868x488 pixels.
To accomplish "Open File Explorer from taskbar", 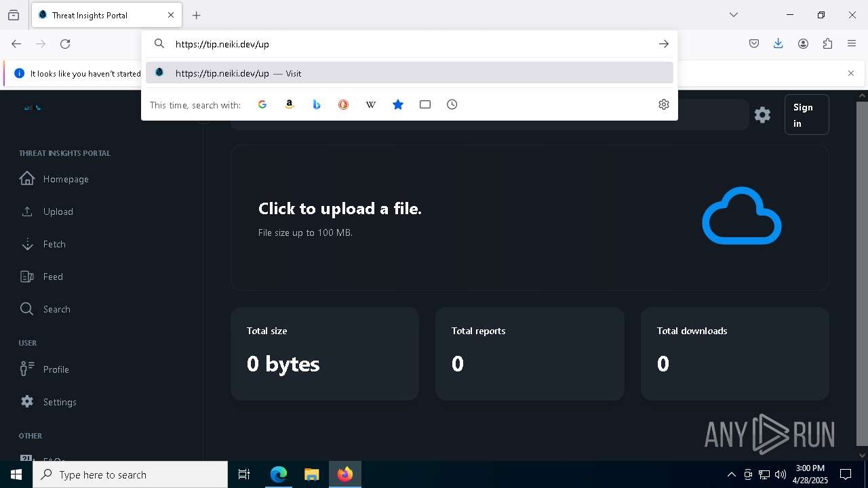I will click(311, 474).
